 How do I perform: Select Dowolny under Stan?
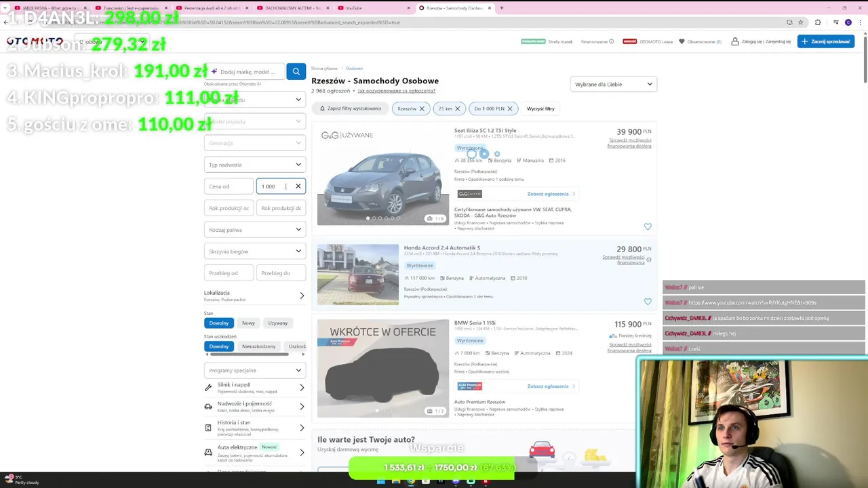(219, 323)
